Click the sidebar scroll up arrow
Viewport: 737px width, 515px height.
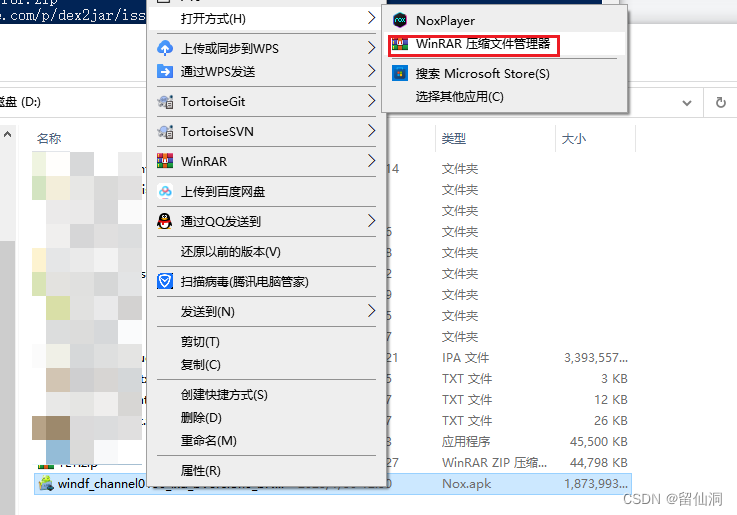8,134
